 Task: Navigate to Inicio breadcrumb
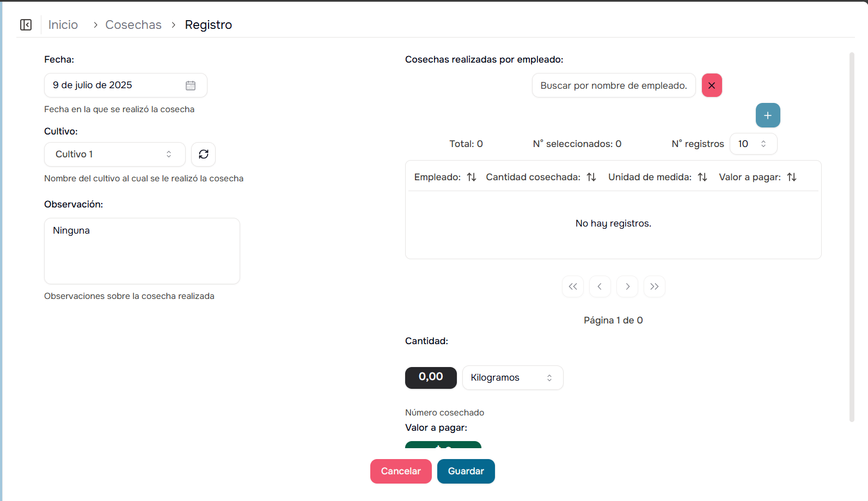[x=63, y=25]
